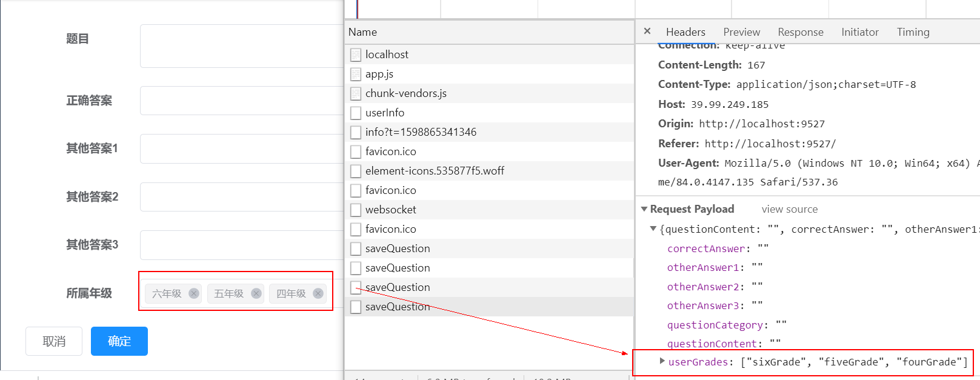Screen dimensions: 980x380
Task: Click the userInfo request icon
Action: (x=356, y=113)
